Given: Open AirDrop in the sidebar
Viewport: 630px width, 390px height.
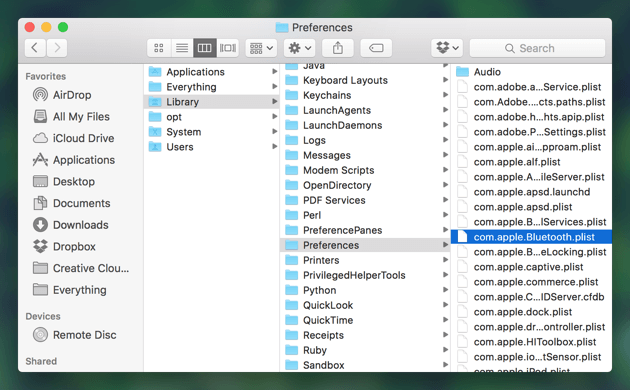Looking at the screenshot, I should pyautogui.click(x=63, y=95).
